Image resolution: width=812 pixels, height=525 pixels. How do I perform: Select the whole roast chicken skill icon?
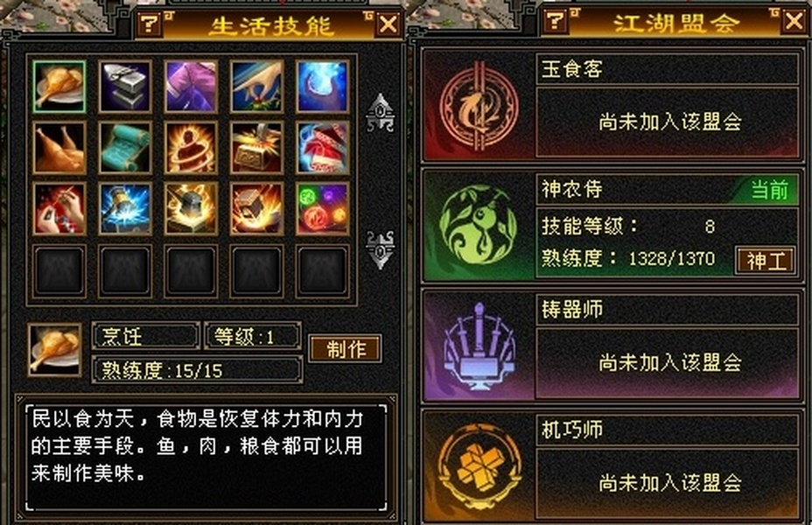click(x=59, y=148)
